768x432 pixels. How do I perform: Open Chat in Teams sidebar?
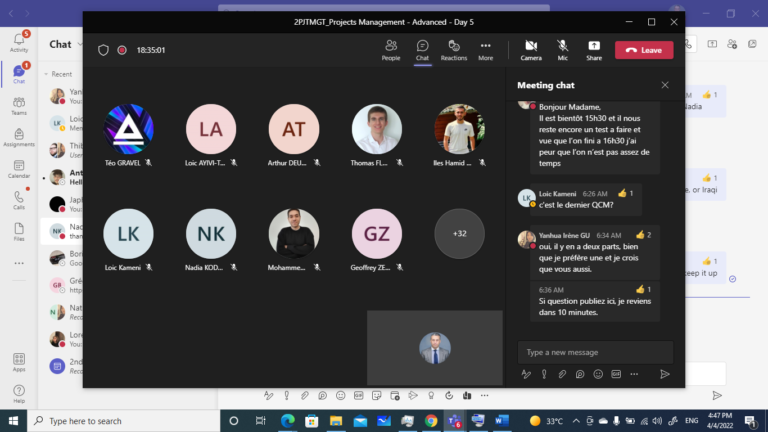tap(19, 73)
